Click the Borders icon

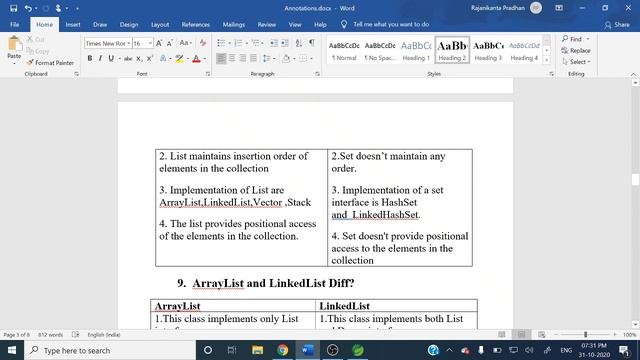point(303,59)
